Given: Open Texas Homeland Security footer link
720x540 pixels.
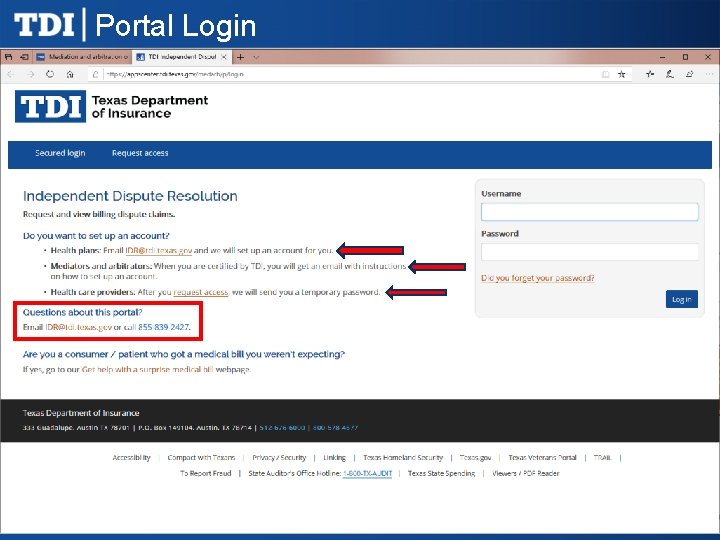Looking at the screenshot, I should click(x=403, y=457).
